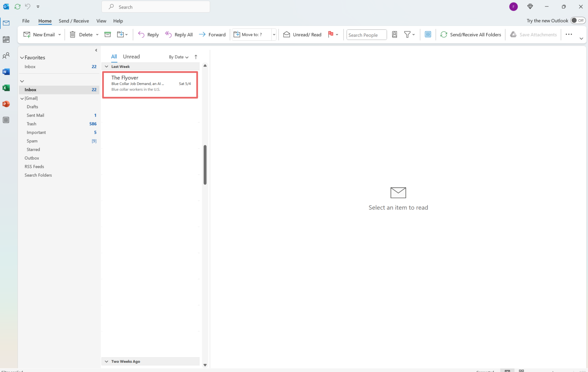Open the Address Book icon

[x=395, y=34]
